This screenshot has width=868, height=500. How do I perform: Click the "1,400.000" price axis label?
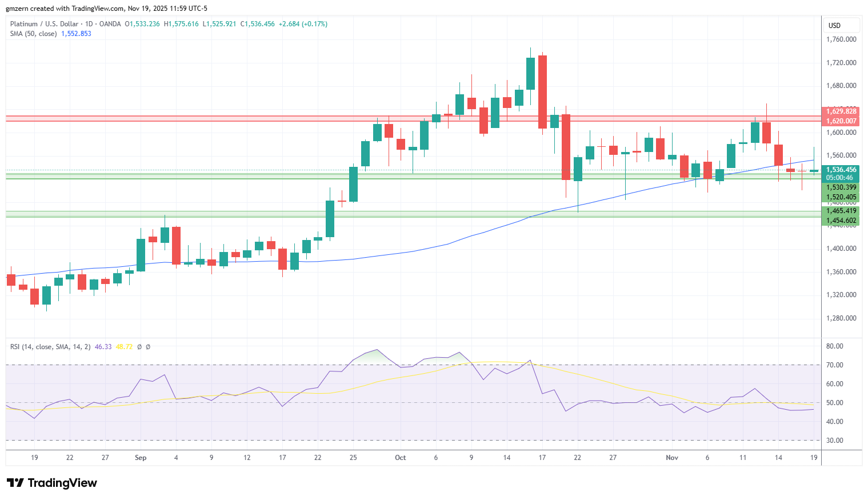point(841,249)
